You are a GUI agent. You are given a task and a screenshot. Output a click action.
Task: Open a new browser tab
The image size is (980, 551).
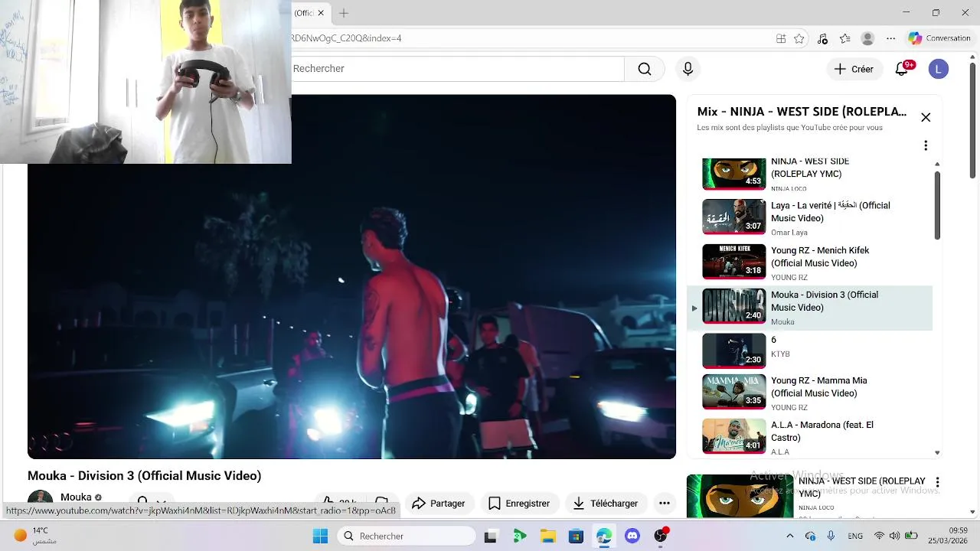344,13
